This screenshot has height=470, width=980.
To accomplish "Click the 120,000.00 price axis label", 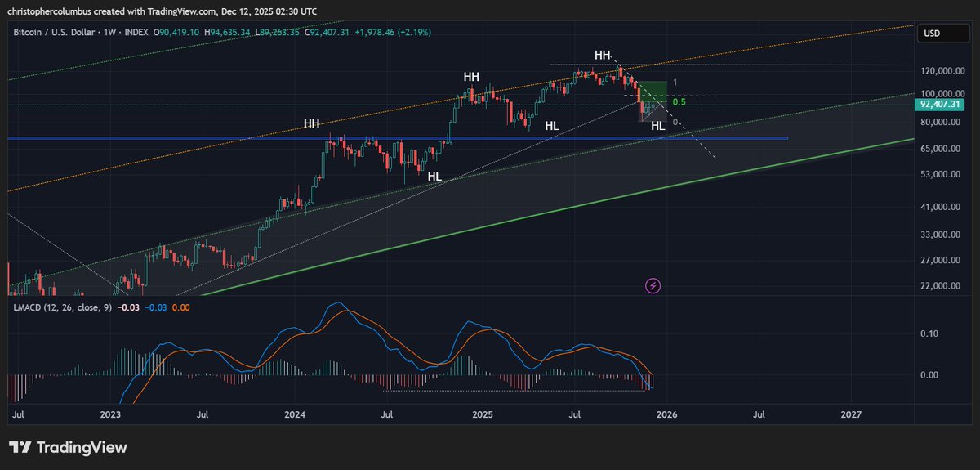I will pos(942,71).
